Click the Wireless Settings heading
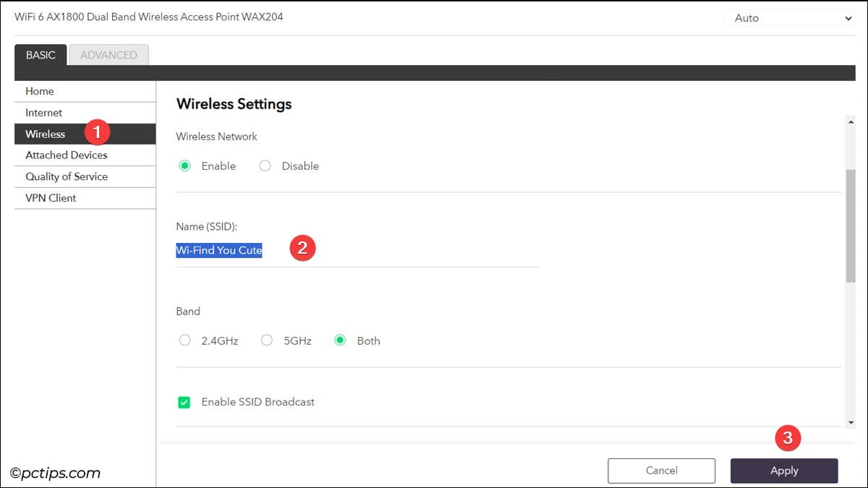The width and height of the screenshot is (868, 488). (x=234, y=104)
